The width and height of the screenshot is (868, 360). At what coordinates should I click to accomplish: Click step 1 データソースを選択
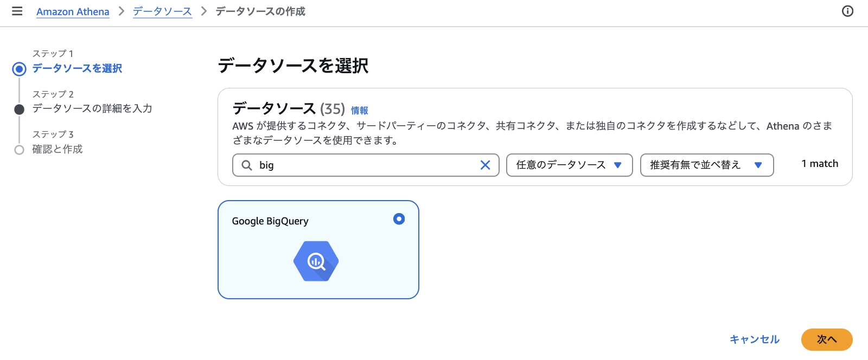tap(77, 68)
